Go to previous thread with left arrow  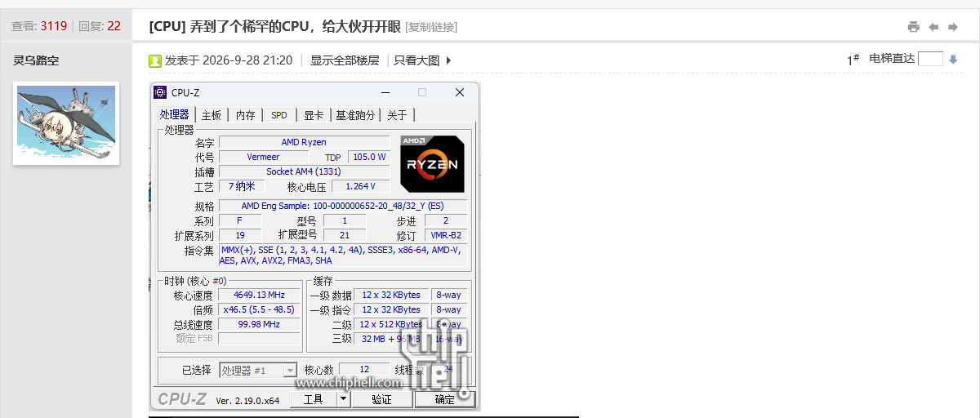pos(933,27)
